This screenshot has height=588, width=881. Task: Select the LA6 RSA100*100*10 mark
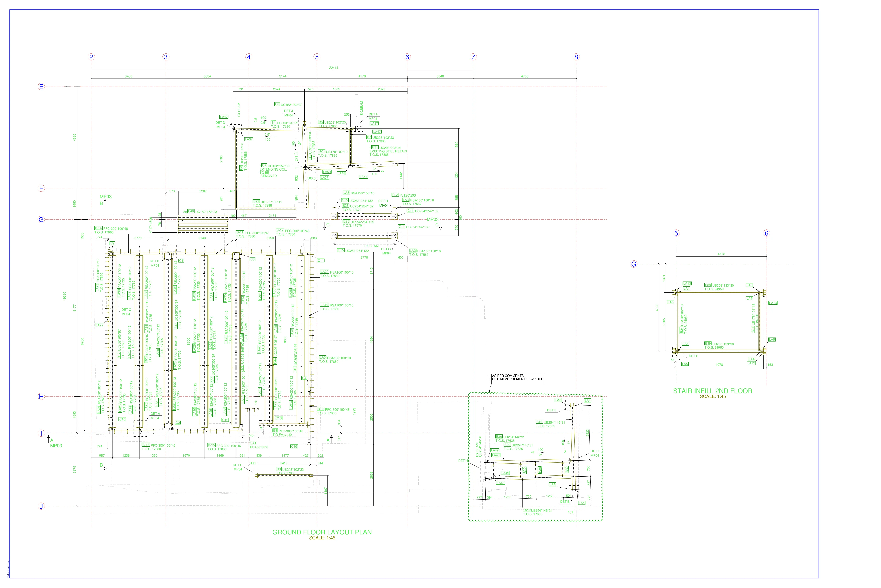(335, 358)
